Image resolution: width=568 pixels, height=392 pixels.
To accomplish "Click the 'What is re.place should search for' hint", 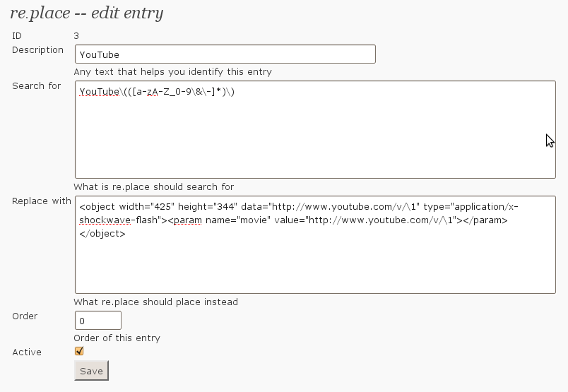I will 153,187.
